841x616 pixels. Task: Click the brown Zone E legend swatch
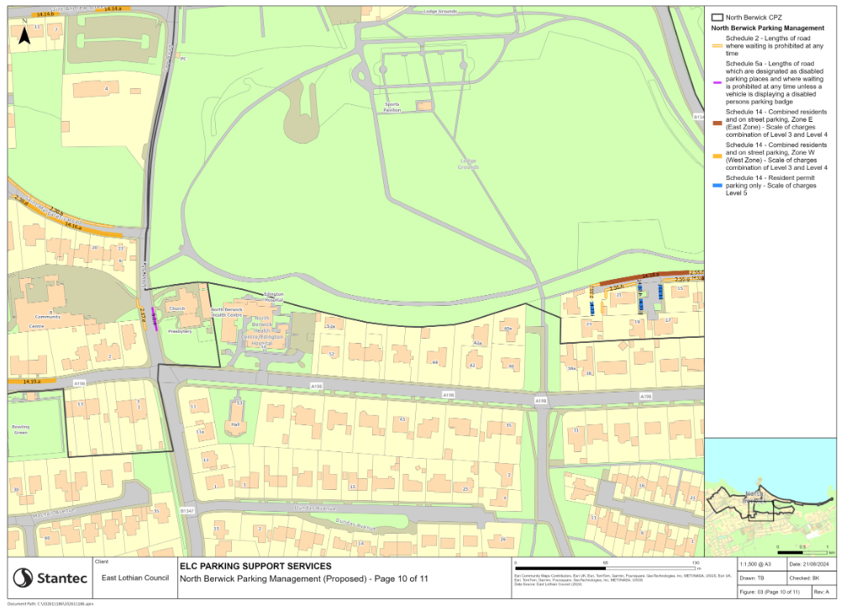[x=717, y=124]
